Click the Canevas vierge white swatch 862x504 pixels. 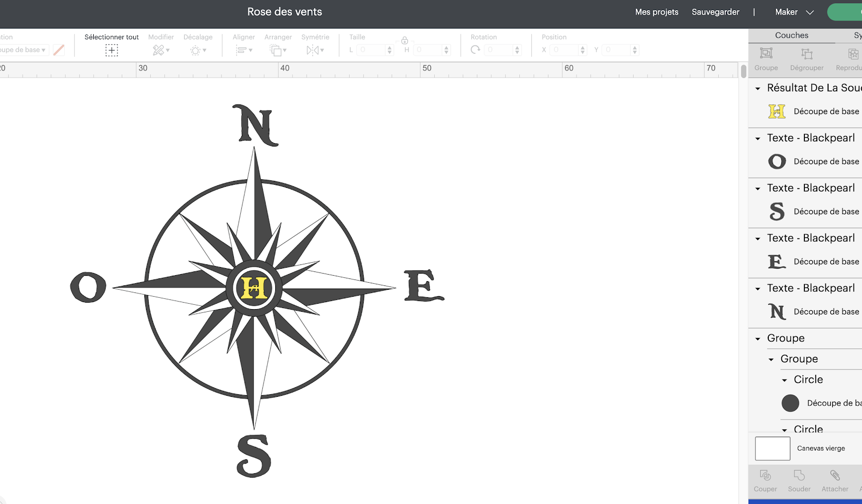[773, 449]
